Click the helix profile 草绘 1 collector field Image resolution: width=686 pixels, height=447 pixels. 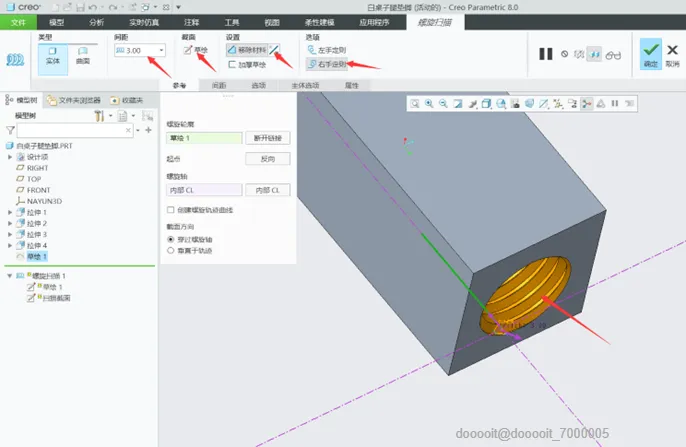coord(204,138)
